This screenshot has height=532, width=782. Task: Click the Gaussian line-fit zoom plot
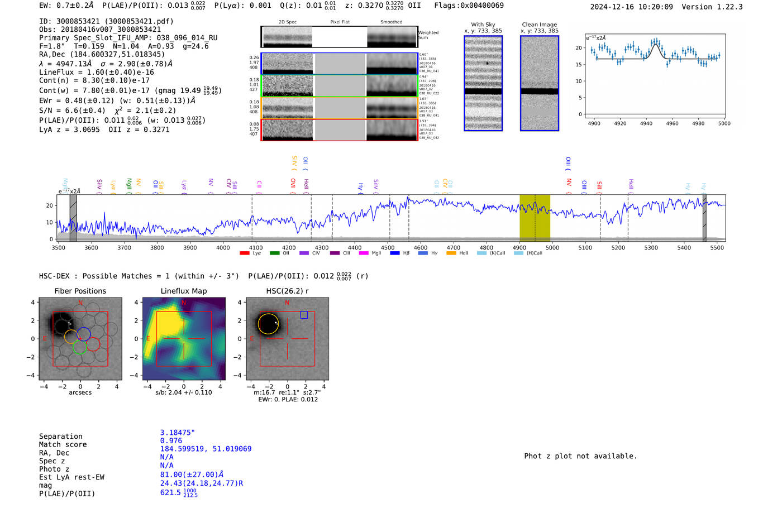coord(655,76)
